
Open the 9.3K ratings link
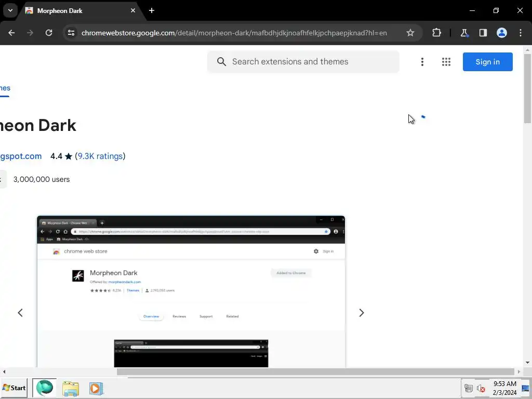click(100, 156)
